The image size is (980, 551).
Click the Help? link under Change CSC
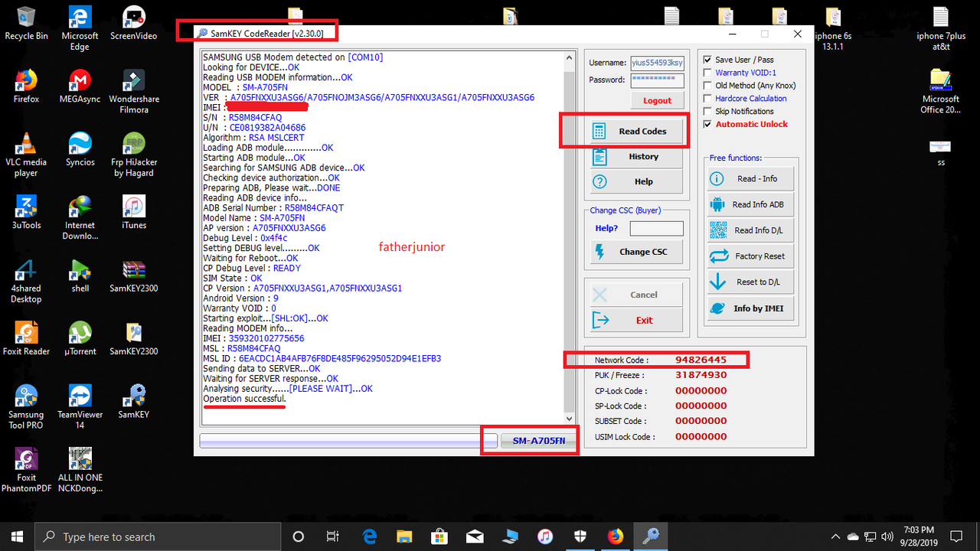click(x=606, y=228)
